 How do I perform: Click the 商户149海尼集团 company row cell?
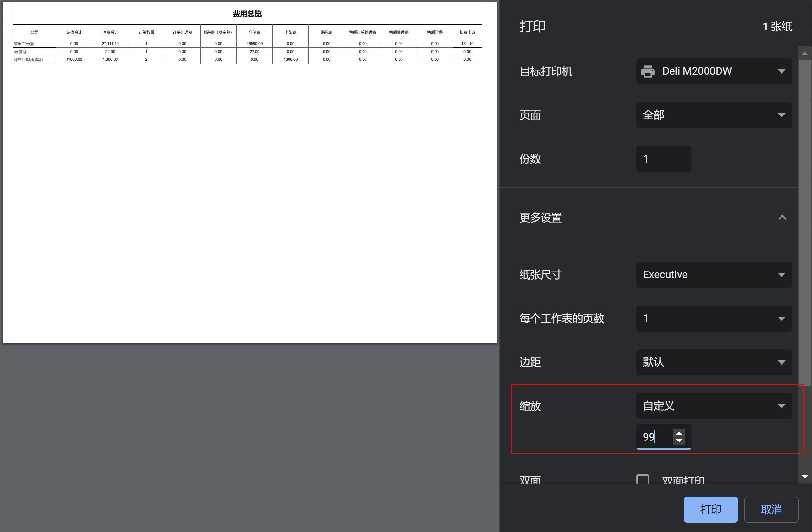pyautogui.click(x=34, y=59)
